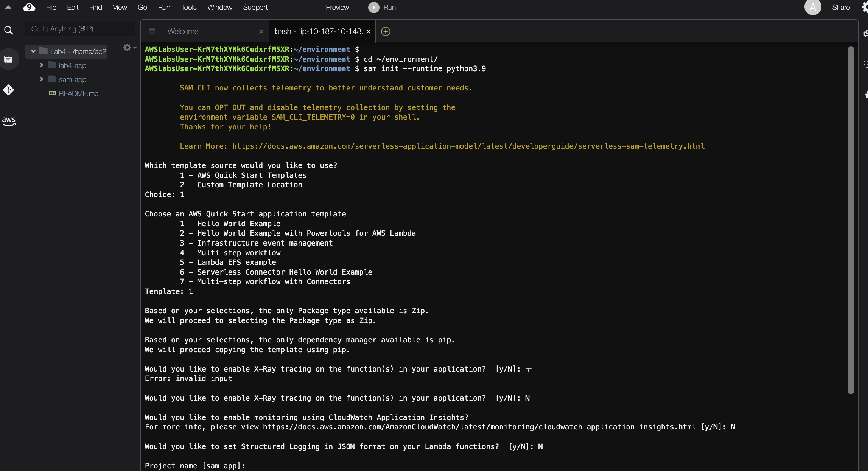The image size is (868, 471).
Task: Open the Go menu
Action: 142,7
